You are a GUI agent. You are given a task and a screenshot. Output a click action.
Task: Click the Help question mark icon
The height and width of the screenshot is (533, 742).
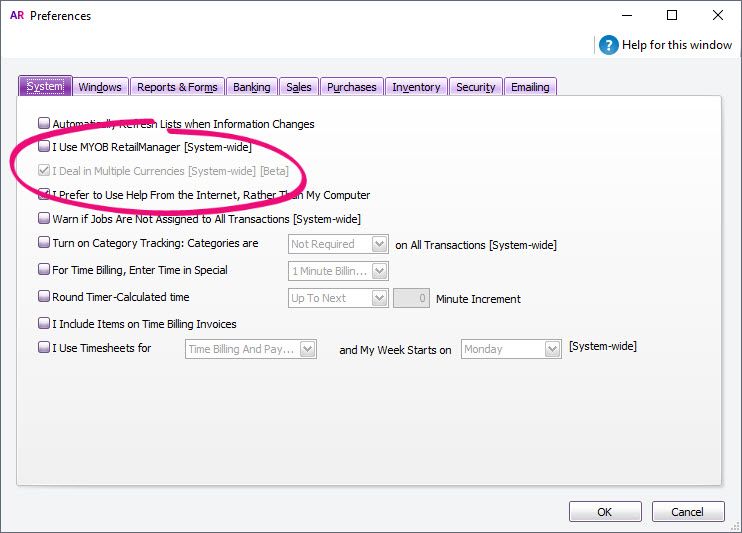(x=609, y=45)
